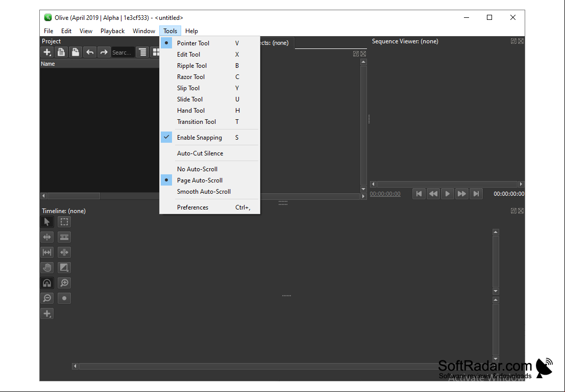Float the Sequence Viewer panel
This screenshot has height=392, width=565.
(513, 41)
